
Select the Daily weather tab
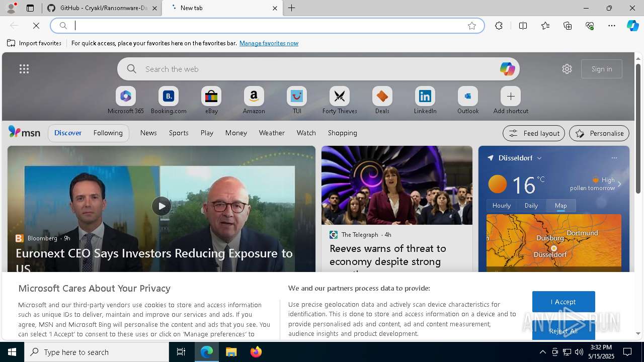[x=531, y=206]
